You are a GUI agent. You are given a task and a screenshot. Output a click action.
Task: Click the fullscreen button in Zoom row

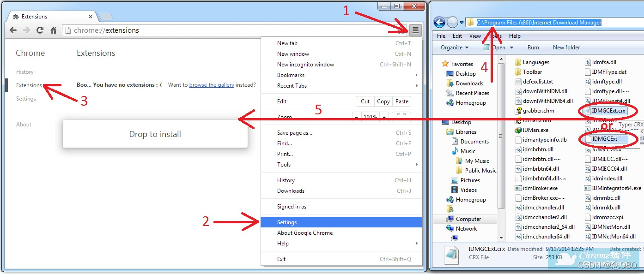pos(401,117)
